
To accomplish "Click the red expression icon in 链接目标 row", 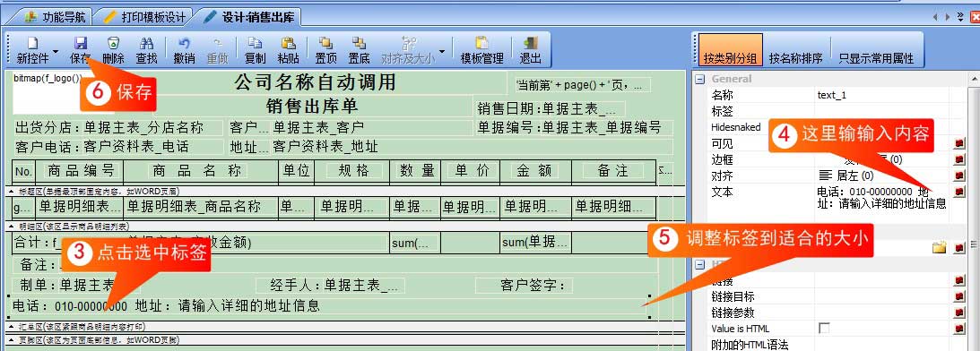I will (x=960, y=296).
